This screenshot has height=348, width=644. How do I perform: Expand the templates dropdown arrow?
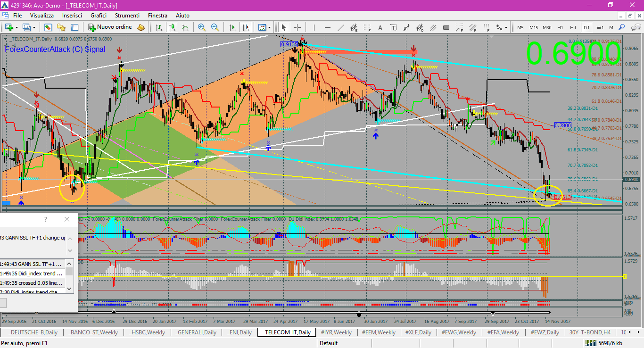coord(269,27)
